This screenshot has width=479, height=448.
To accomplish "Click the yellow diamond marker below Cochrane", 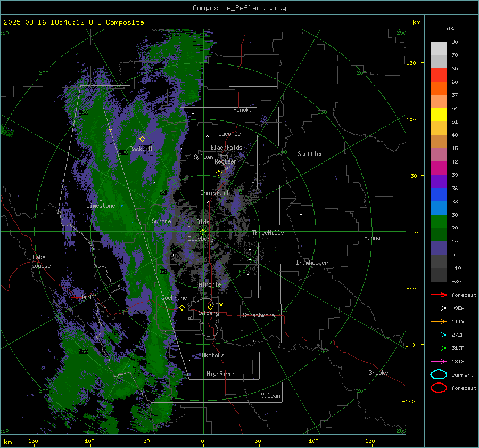I will tap(182, 307).
